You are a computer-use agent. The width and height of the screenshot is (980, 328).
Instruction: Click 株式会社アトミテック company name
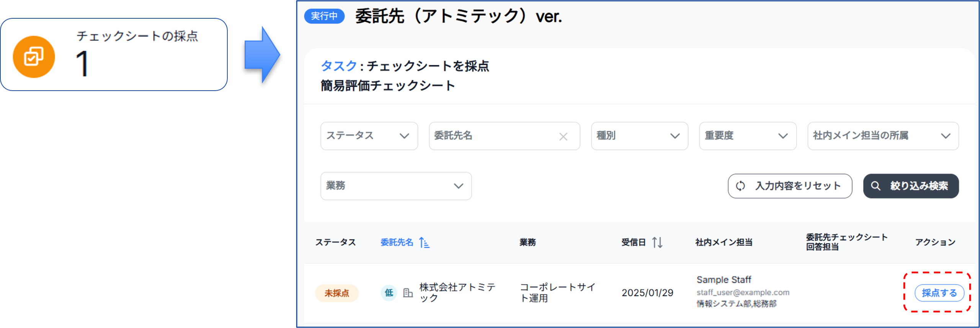(457, 292)
